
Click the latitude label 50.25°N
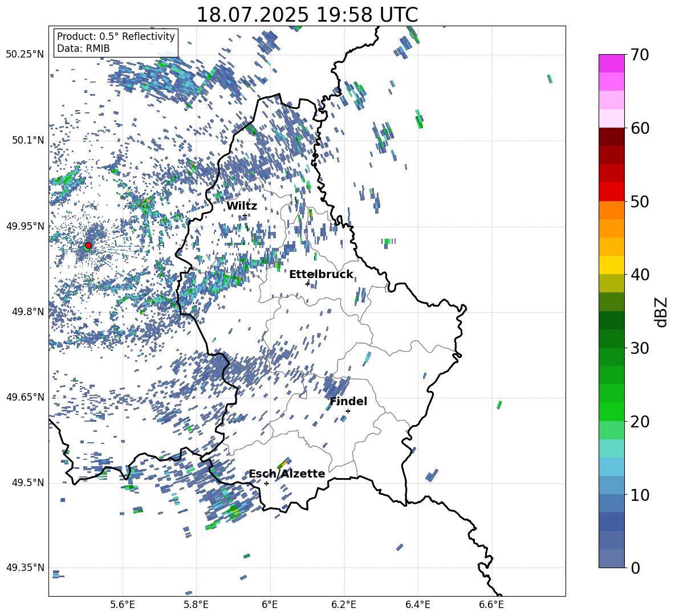click(x=25, y=54)
